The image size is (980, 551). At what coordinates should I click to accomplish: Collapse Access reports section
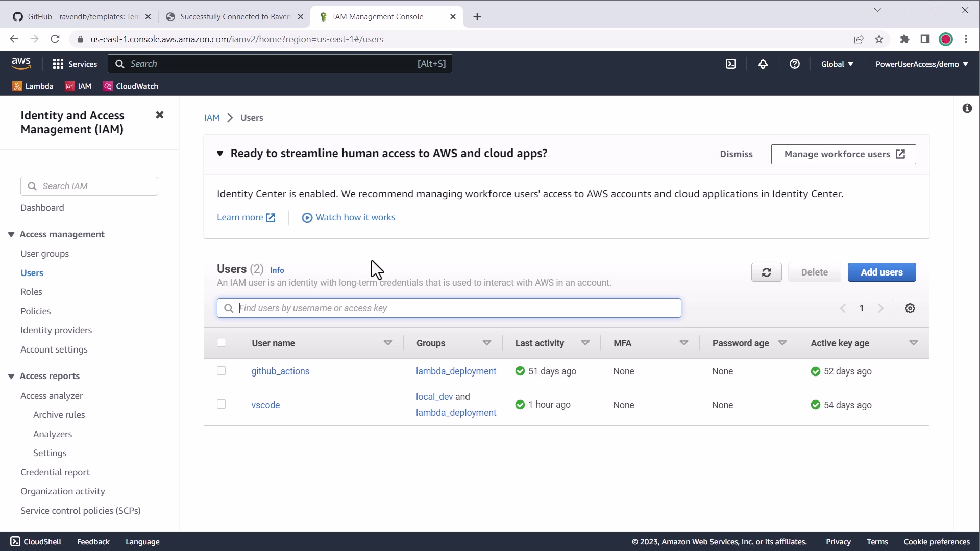click(x=11, y=376)
